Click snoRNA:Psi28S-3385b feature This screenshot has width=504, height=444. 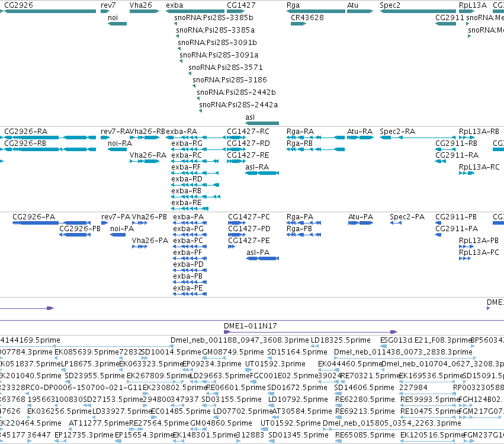pos(175,24)
